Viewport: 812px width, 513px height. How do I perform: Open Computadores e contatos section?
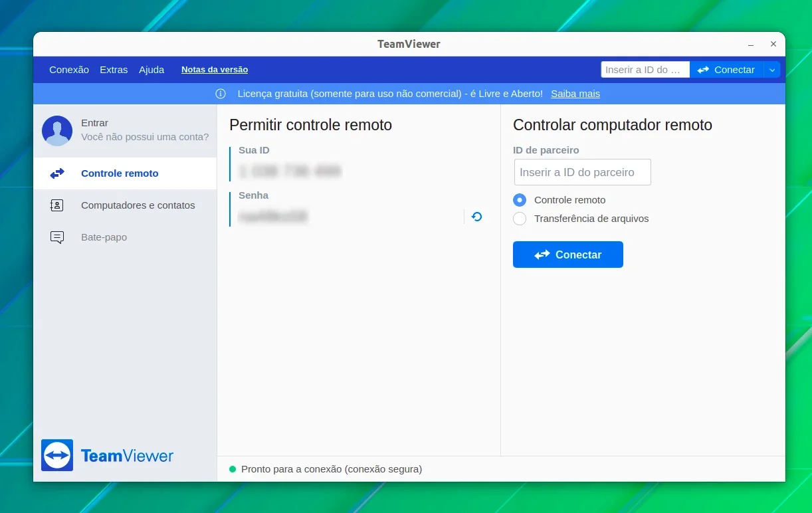coord(125,205)
